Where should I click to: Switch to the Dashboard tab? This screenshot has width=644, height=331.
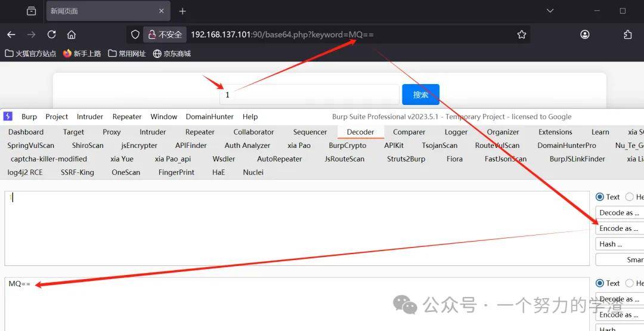(x=26, y=132)
